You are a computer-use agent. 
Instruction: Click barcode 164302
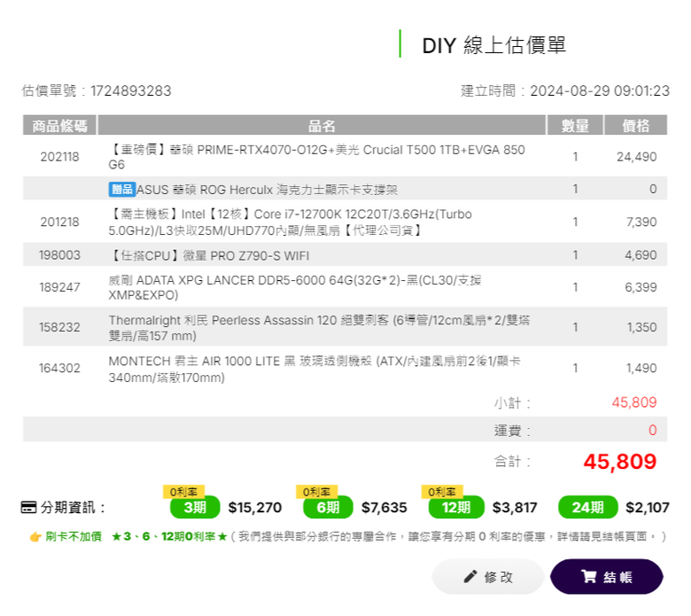pos(59,368)
